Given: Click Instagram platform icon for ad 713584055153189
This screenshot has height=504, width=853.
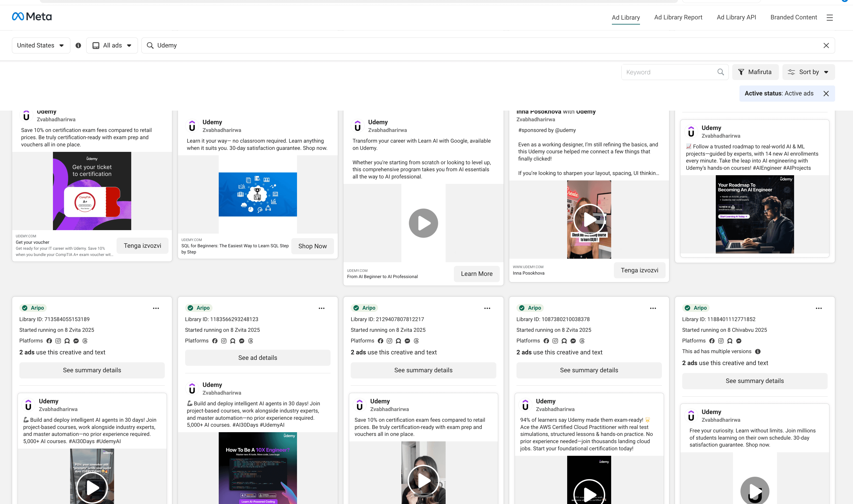Looking at the screenshot, I should (58, 341).
